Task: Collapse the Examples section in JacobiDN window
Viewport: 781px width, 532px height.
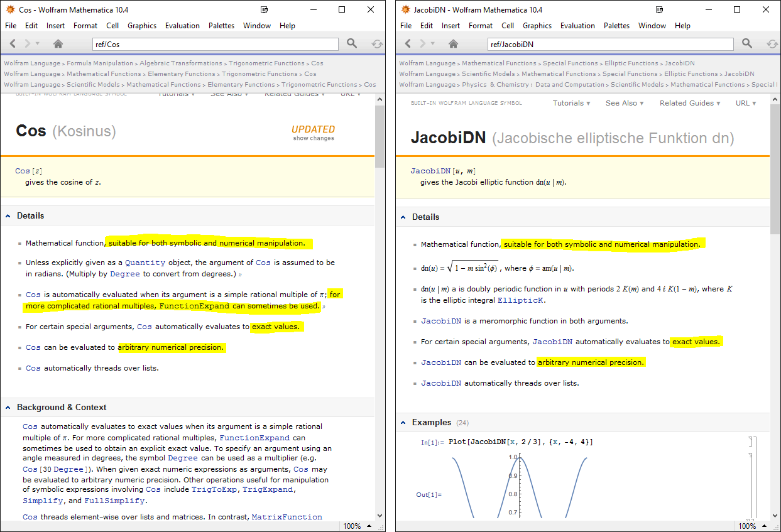Action: tap(403, 423)
